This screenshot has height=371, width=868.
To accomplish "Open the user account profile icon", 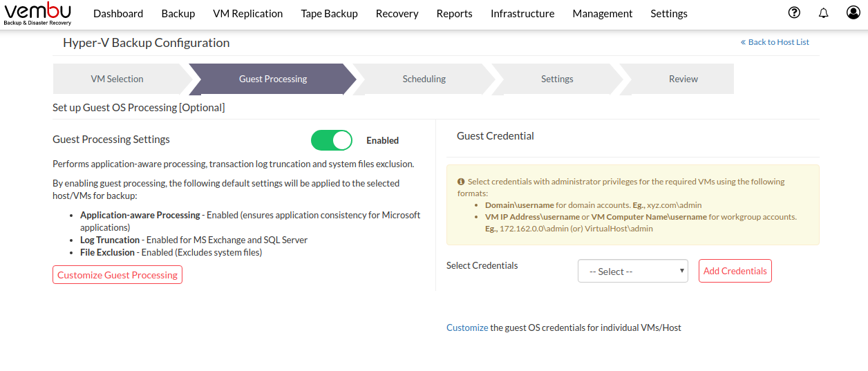I will click(x=853, y=12).
